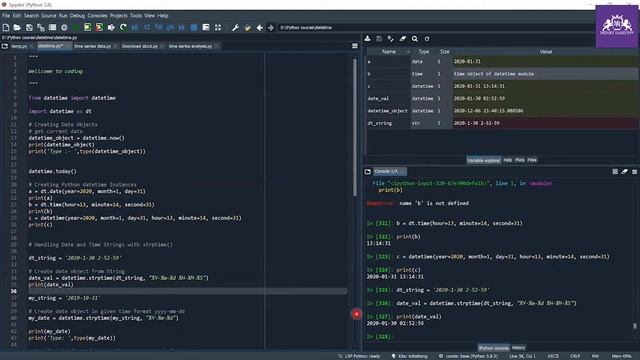Open the Tools menu
The height and width of the screenshot is (360, 640).
click(x=136, y=16)
